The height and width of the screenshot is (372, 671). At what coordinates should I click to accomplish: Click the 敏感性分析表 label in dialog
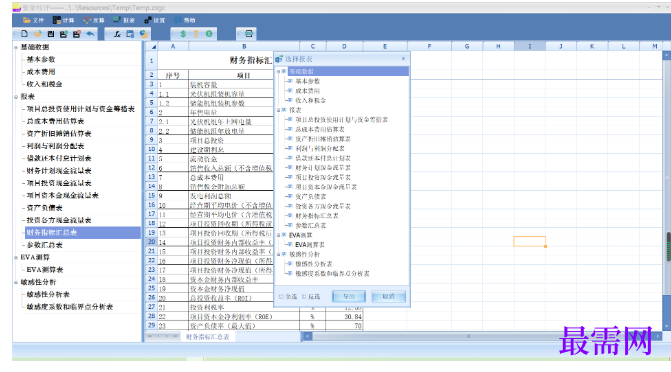pyautogui.click(x=314, y=264)
